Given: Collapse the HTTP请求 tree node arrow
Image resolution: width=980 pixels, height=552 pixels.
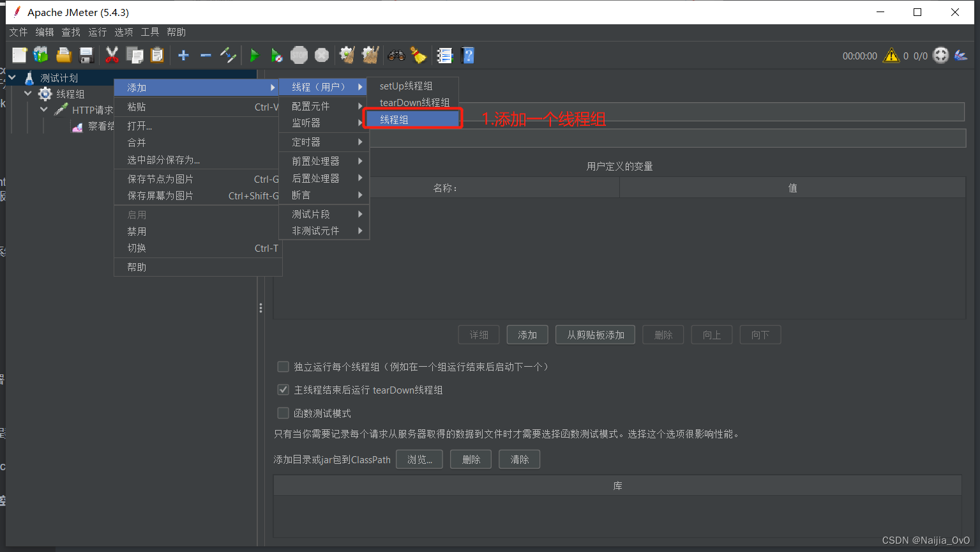Looking at the screenshot, I should pyautogui.click(x=43, y=109).
